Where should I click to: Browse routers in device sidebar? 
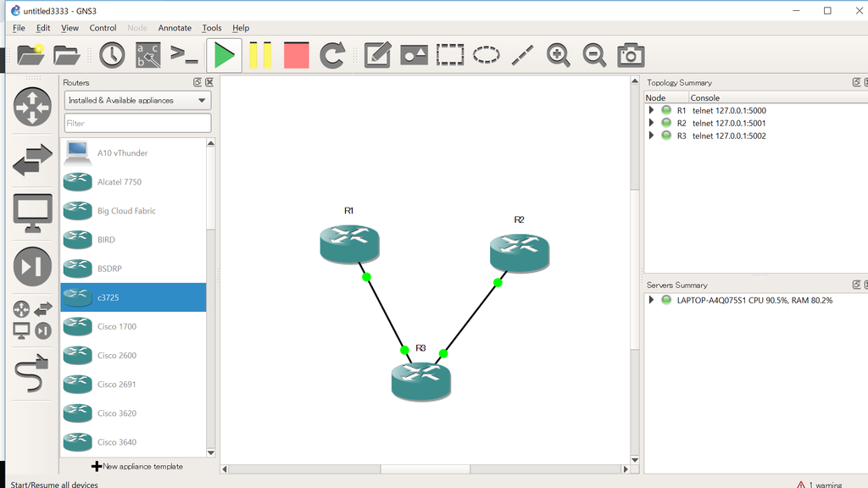click(x=32, y=107)
